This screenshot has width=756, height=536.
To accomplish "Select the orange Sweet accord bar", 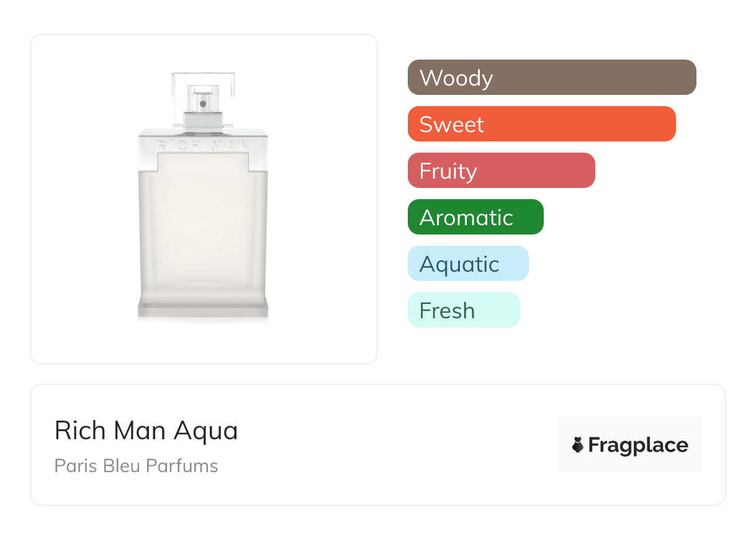I will 541,124.
